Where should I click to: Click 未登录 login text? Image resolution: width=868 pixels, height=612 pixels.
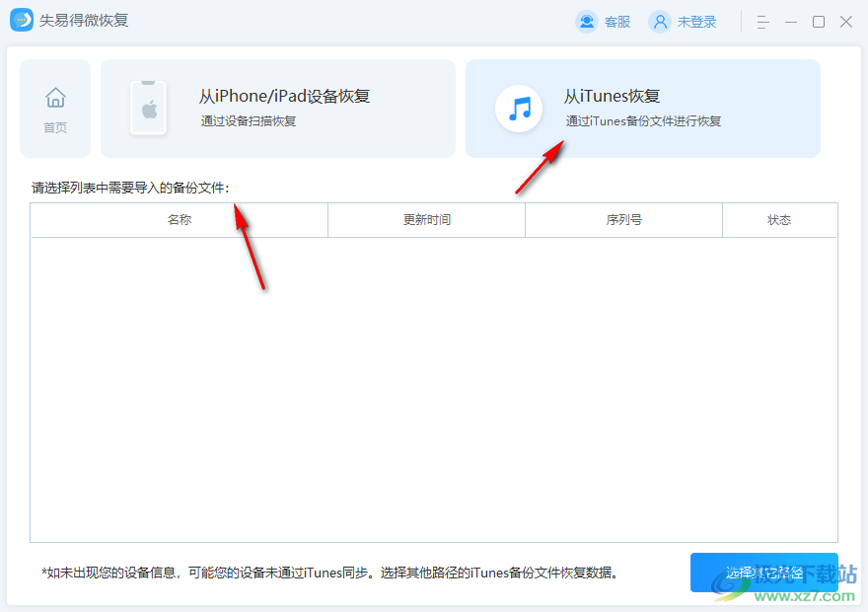coord(697,22)
